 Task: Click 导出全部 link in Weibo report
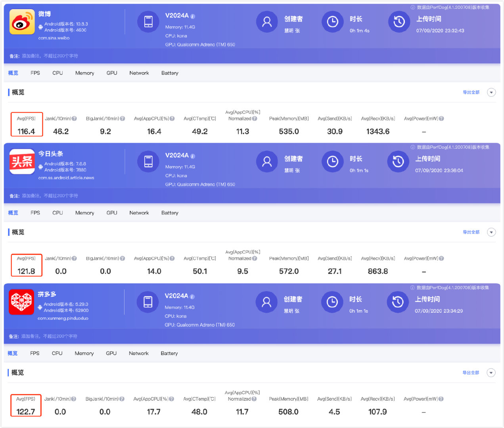pyautogui.click(x=471, y=92)
